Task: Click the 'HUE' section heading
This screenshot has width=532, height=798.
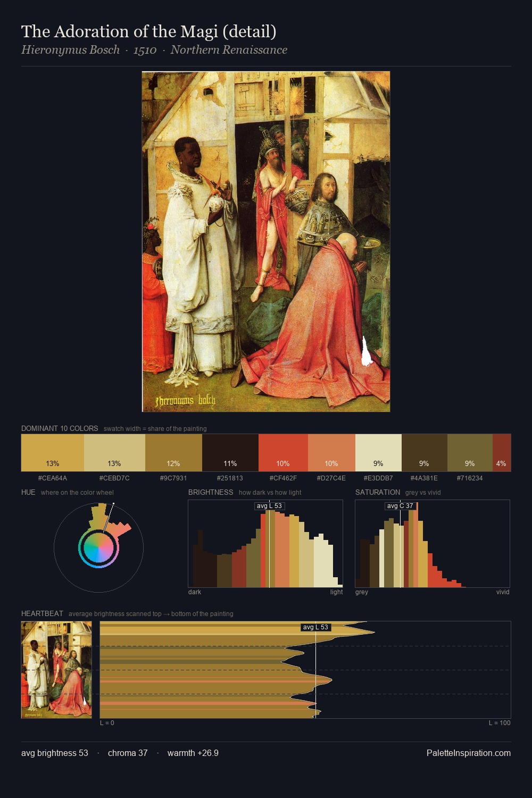Action: [28, 492]
